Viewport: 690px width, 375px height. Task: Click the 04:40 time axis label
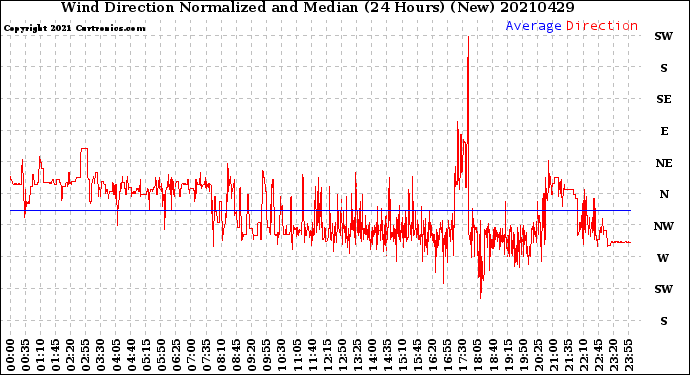pyautogui.click(x=131, y=355)
